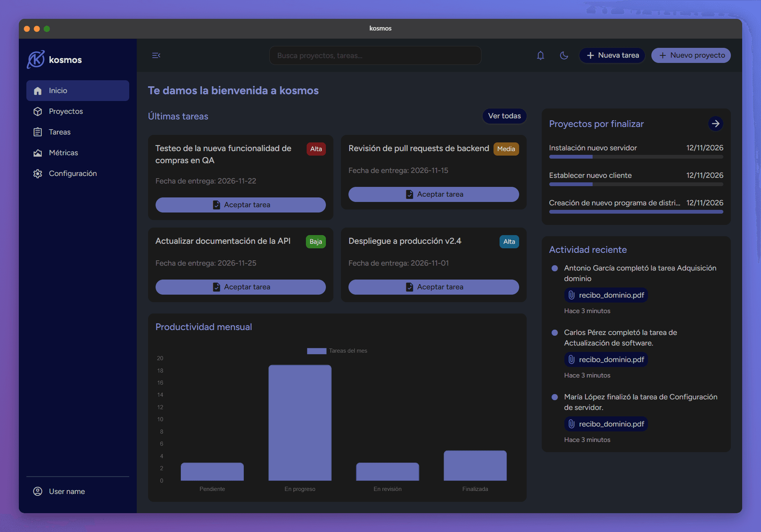Screen dimensions: 761x532
Task: Click the Nueva tarea button
Action: (x=612, y=55)
